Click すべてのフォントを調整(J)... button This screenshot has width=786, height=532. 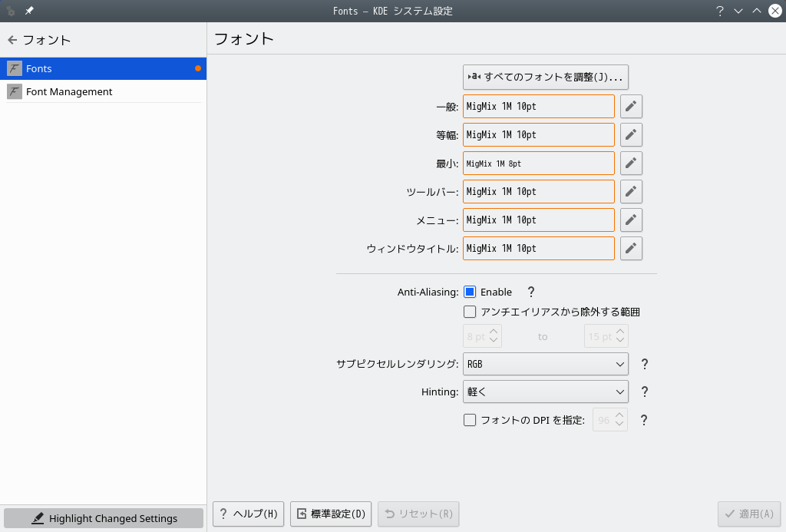[546, 78]
